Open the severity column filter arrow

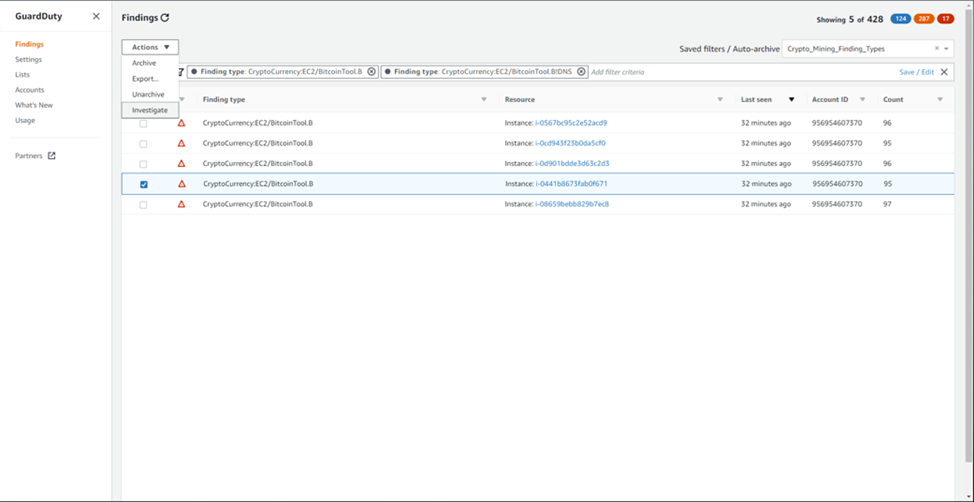(x=182, y=99)
